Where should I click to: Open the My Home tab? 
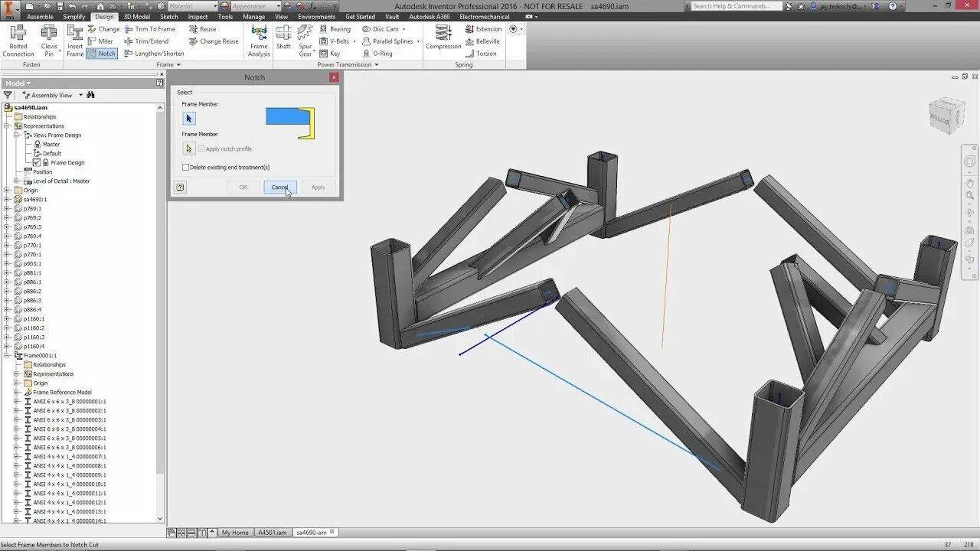pyautogui.click(x=235, y=533)
